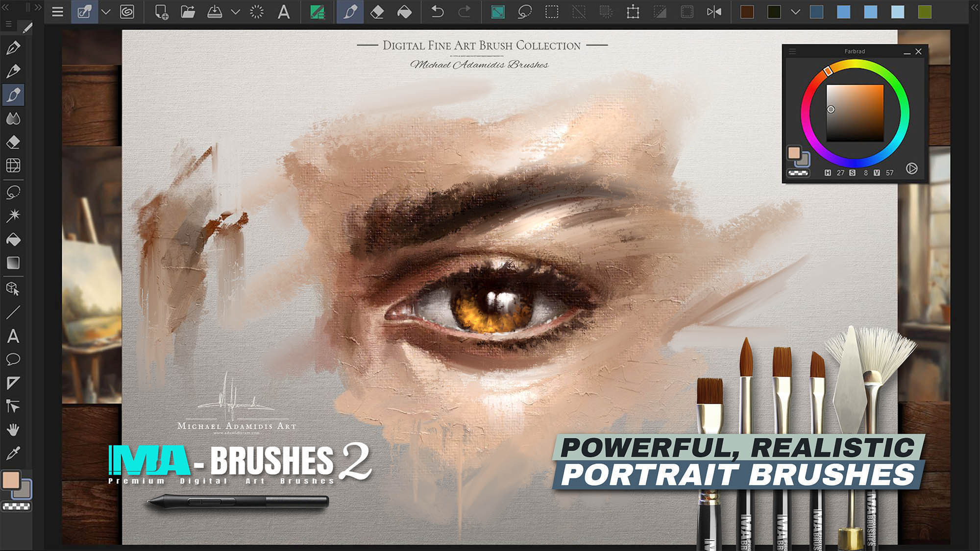Select transparent color in Farbrad panel
The image size is (980, 551).
[798, 172]
